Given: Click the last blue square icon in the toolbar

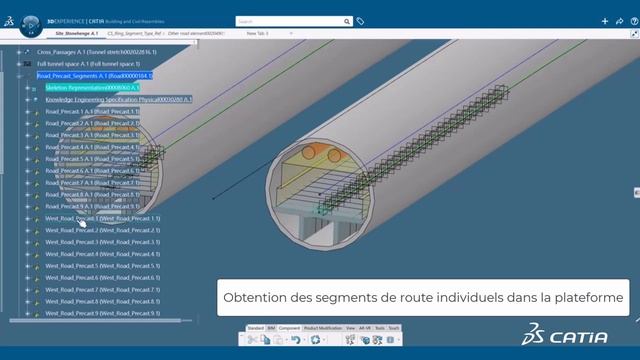Looking at the screenshot, I should tap(390, 340).
